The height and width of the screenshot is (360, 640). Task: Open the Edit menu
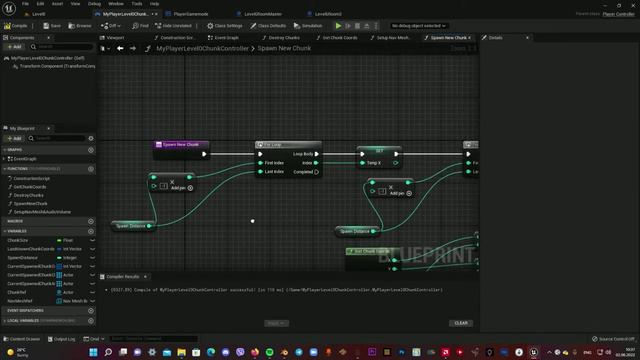40,4
